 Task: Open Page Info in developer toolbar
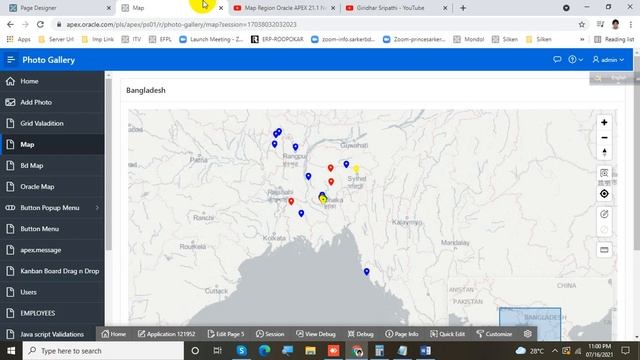pyautogui.click(x=402, y=334)
